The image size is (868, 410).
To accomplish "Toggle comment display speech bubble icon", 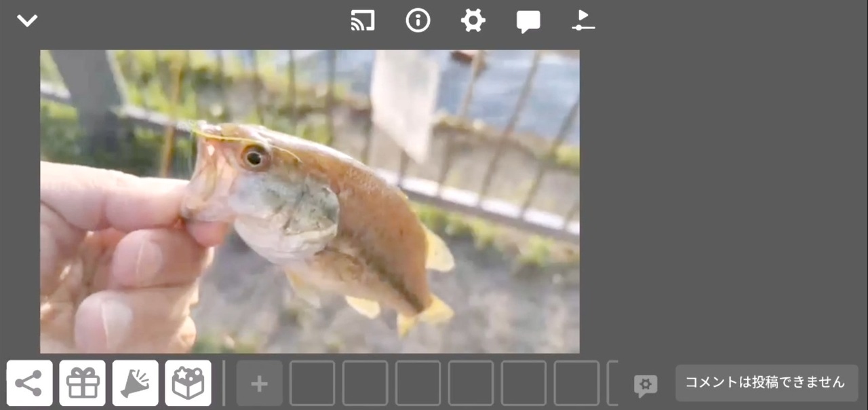I will click(528, 22).
